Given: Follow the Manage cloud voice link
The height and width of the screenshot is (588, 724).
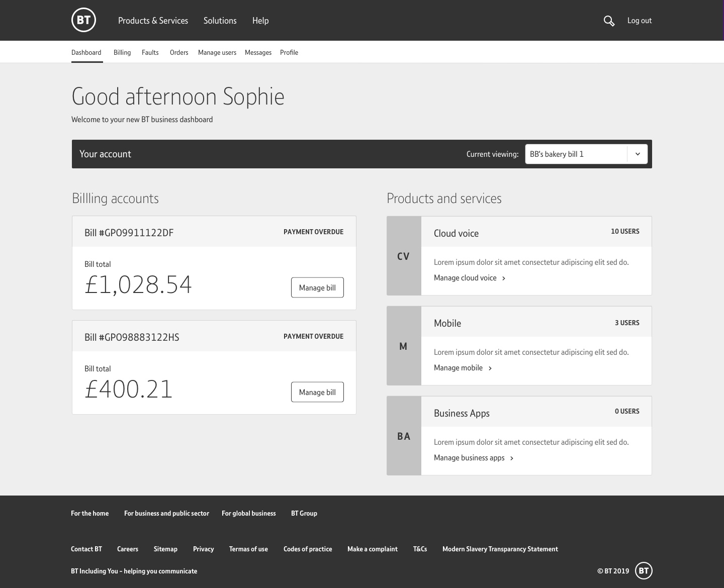Looking at the screenshot, I should point(465,278).
